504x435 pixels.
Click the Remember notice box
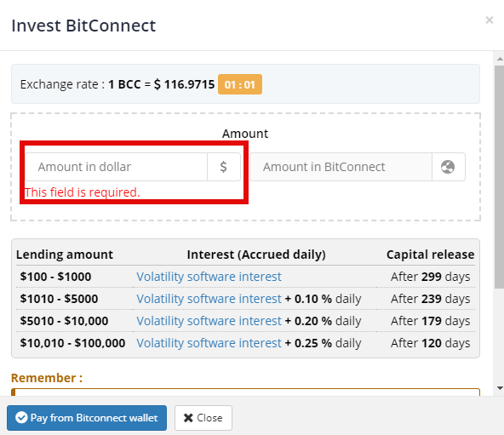click(245, 392)
